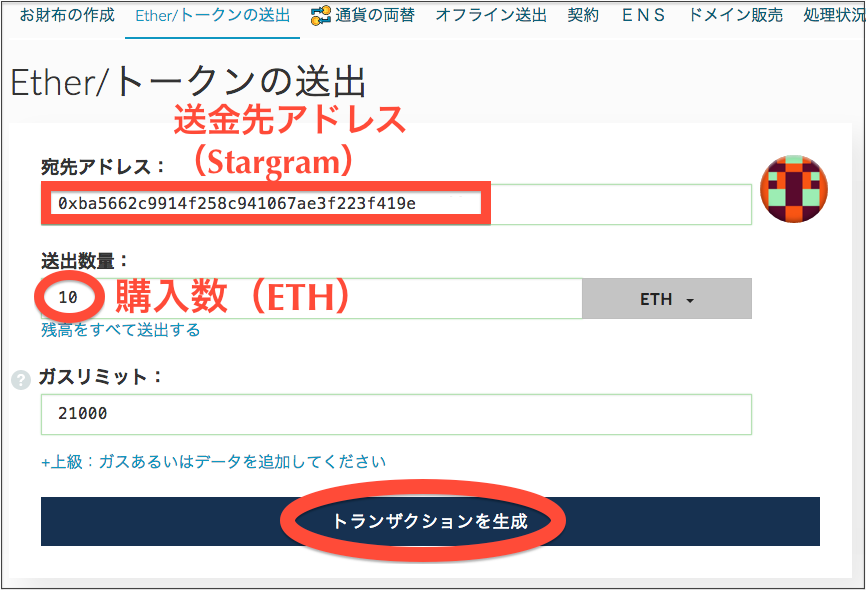Click the 宛先アドレス label
This screenshot has width=866, height=590.
102,167
